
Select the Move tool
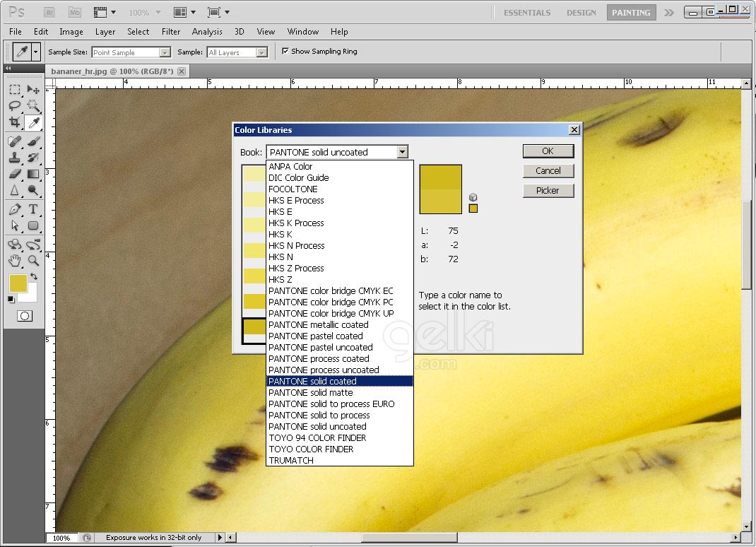click(33, 90)
